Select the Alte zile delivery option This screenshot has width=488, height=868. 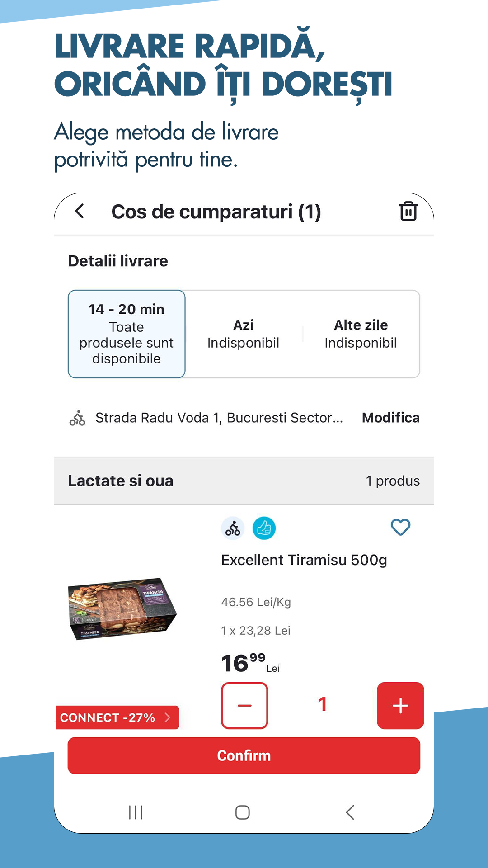361,334
